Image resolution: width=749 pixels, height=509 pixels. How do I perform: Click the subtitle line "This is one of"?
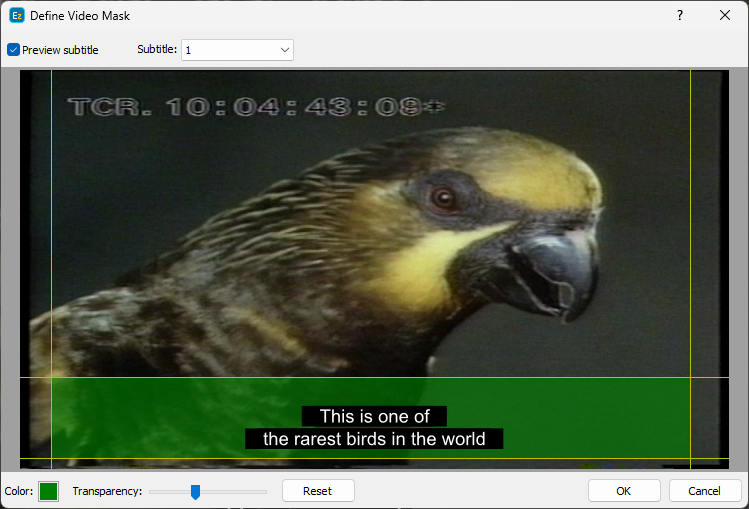pyautogui.click(x=374, y=417)
